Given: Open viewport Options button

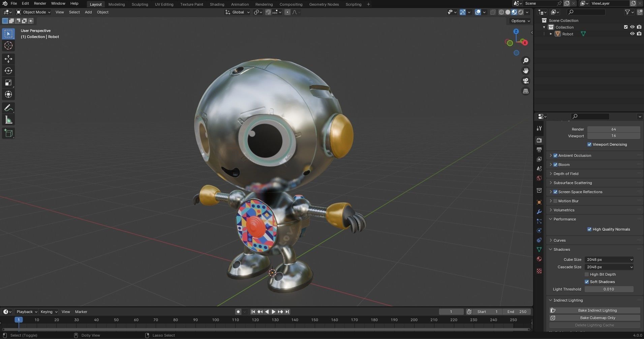Looking at the screenshot, I should 520,21.
